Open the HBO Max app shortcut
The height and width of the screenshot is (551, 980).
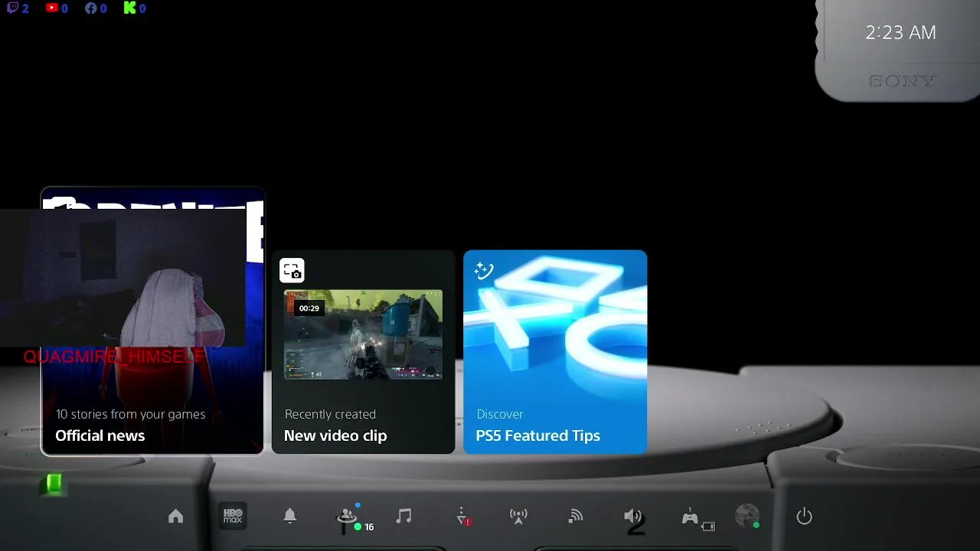click(x=233, y=517)
